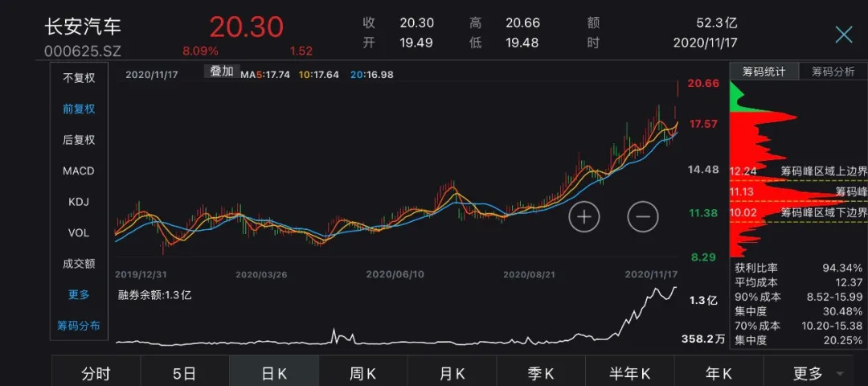Click current price 20.30 in red
This screenshot has width=868, height=386.
247,27
